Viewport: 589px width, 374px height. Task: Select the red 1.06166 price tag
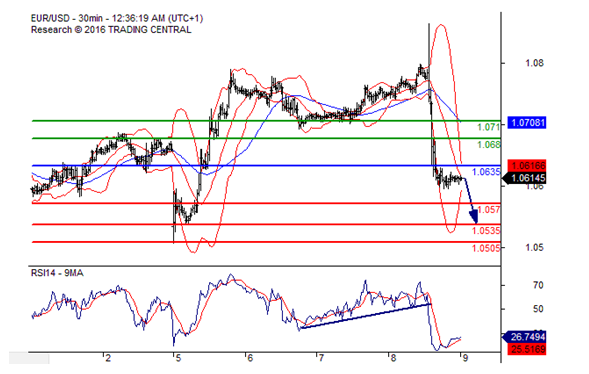point(527,165)
